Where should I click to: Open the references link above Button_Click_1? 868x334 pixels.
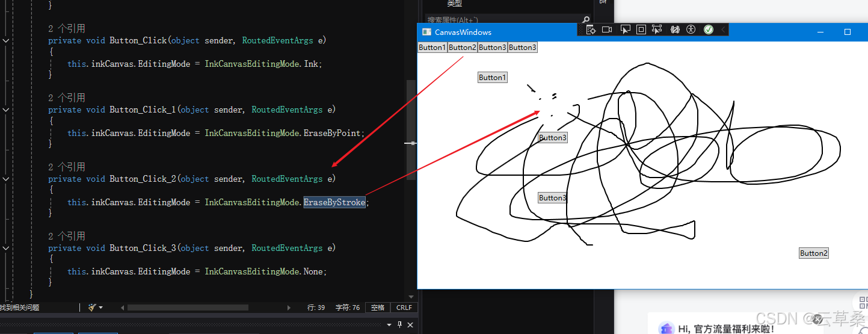(67, 98)
